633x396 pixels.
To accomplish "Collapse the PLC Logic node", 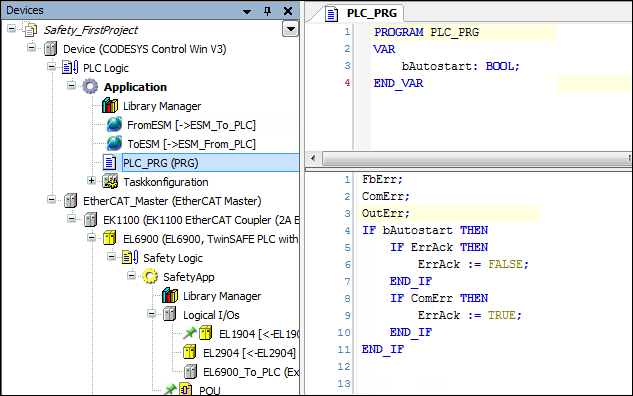I will [x=51, y=67].
